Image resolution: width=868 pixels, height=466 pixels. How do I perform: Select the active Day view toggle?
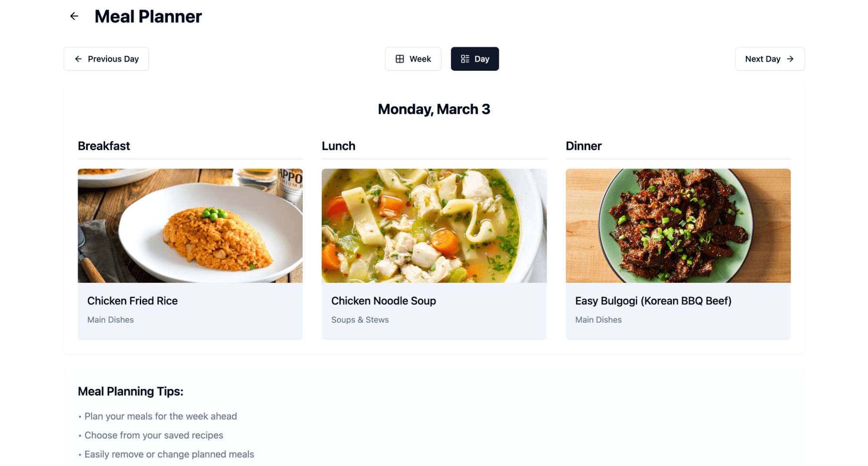tap(475, 59)
